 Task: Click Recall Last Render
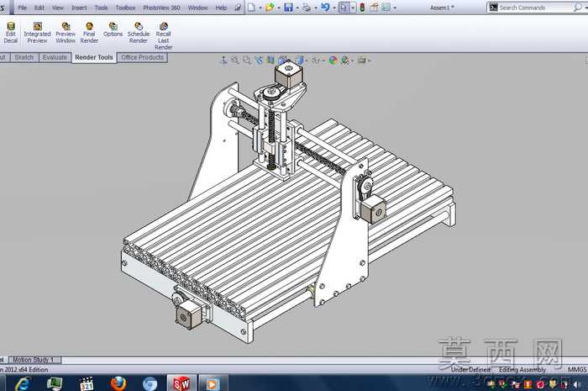[x=164, y=36]
